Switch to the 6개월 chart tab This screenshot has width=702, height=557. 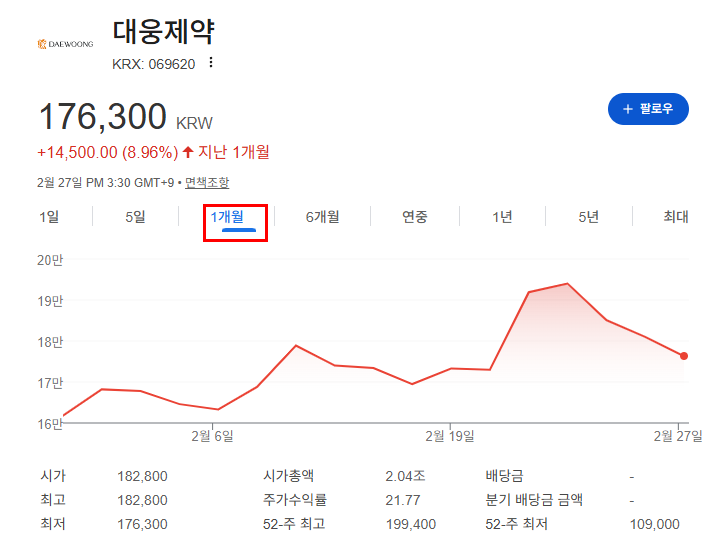point(322,217)
